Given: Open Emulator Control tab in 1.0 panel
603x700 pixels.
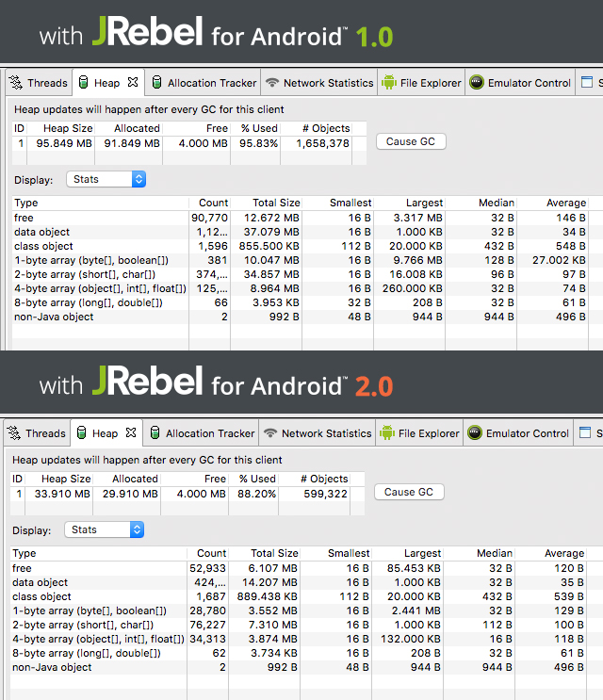Looking at the screenshot, I should pos(520,83).
